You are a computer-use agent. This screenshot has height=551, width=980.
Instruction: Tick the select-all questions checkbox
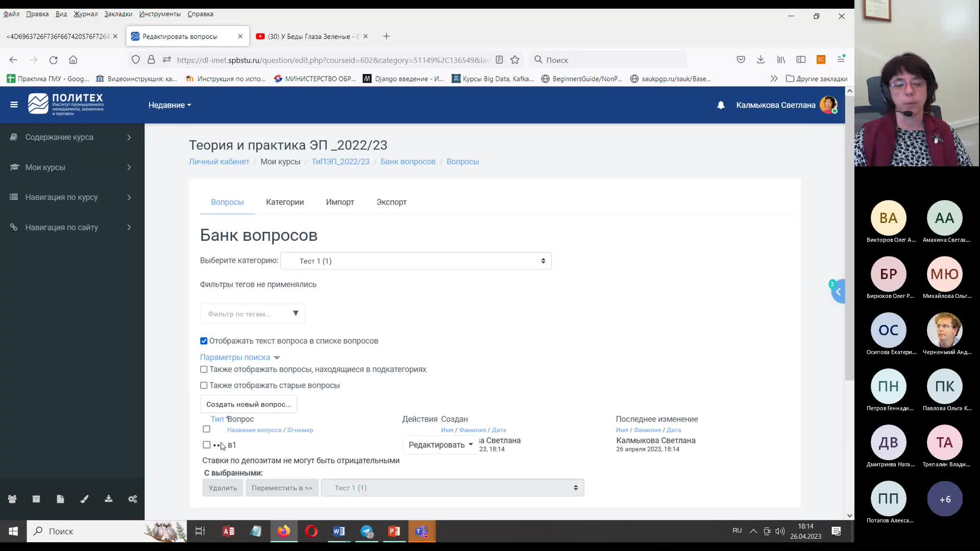click(206, 429)
